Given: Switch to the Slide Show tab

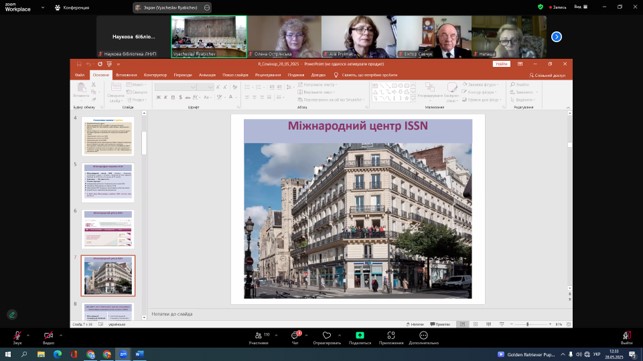Looking at the screenshot, I should 235,75.
